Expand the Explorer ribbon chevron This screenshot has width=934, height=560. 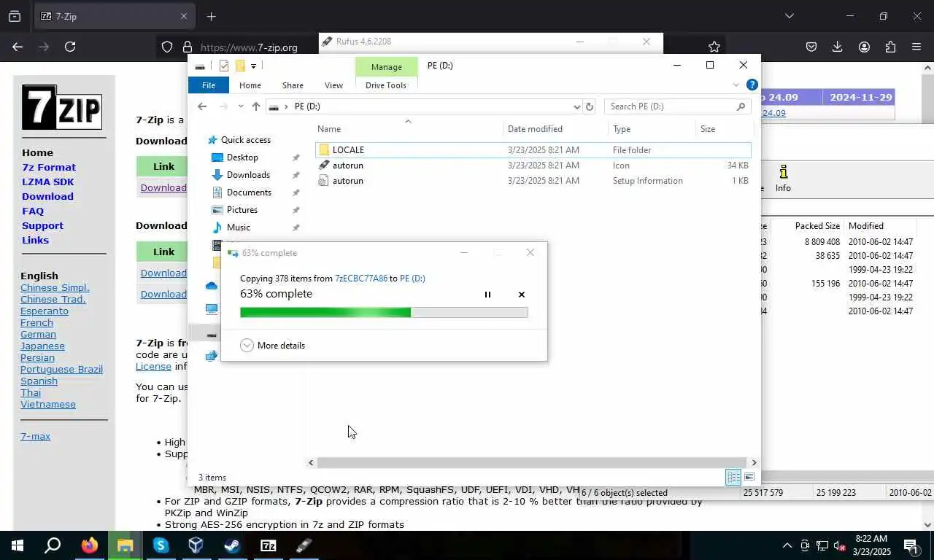(x=736, y=85)
